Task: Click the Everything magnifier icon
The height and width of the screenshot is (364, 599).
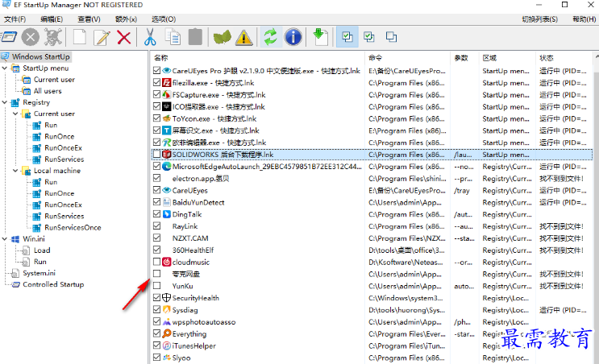Action: pos(167,333)
